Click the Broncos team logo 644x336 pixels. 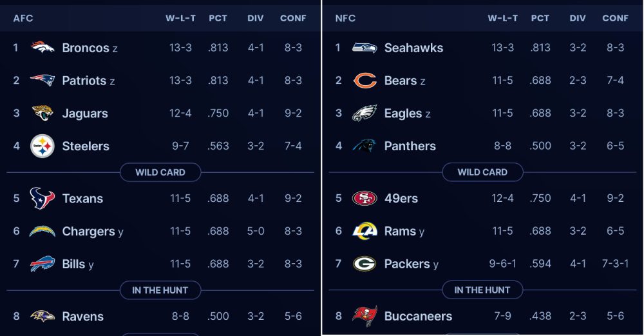[x=43, y=48]
